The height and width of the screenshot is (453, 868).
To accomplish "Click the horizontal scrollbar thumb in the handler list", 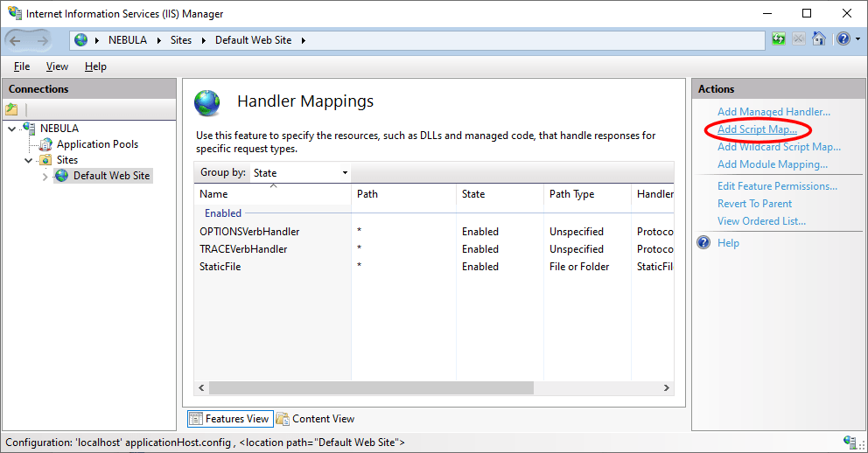I will coord(371,387).
